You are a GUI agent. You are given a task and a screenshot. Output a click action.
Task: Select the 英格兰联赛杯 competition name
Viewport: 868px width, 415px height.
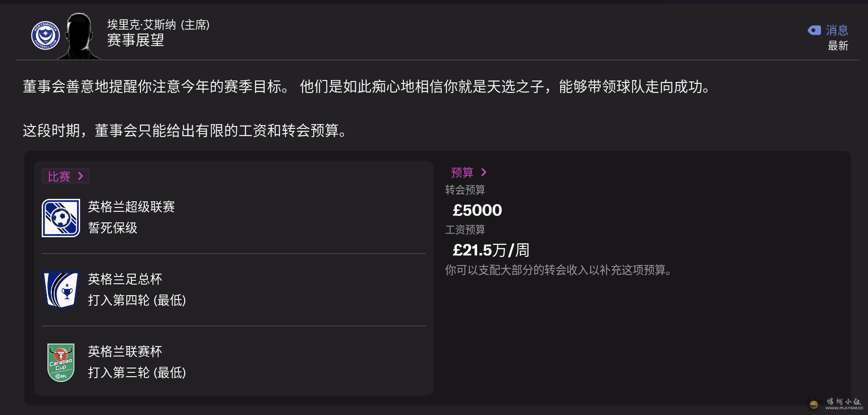coord(125,352)
